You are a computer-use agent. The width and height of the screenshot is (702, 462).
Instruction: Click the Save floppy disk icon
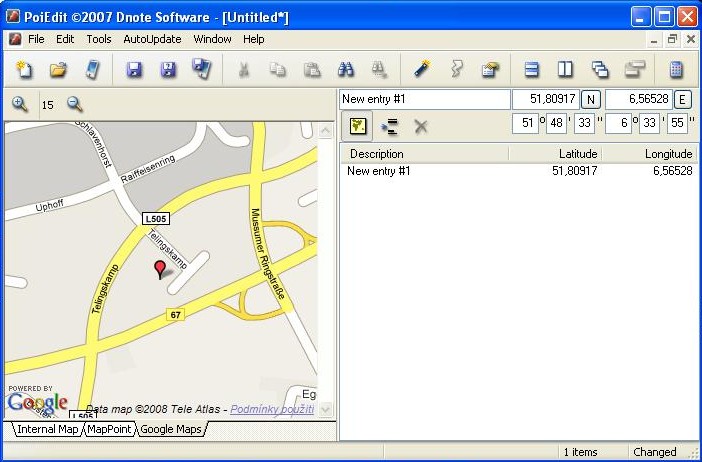(x=134, y=69)
